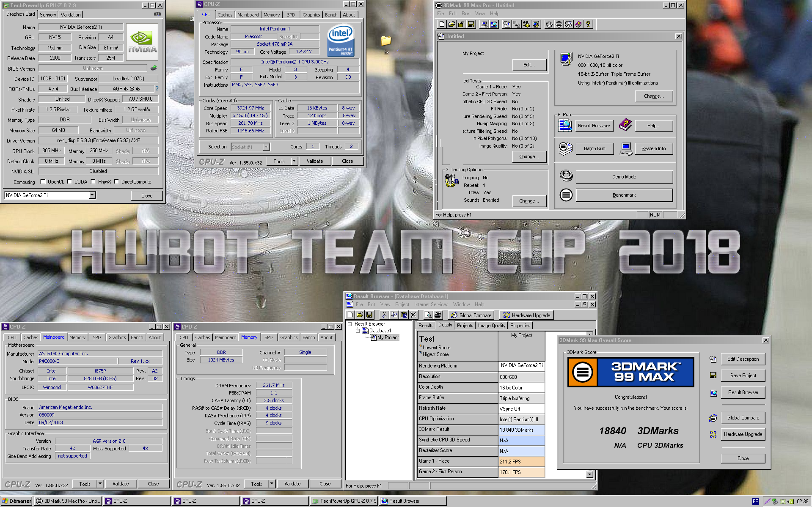This screenshot has width=812, height=507.
Task: Open GPU-Z graphics card selector dropdown
Action: (92, 195)
